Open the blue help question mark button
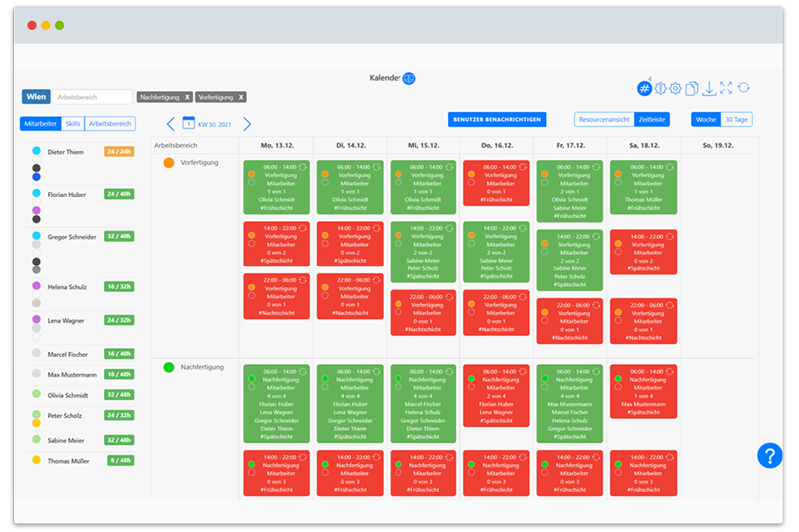The width and height of the screenshot is (799, 532). (769, 456)
